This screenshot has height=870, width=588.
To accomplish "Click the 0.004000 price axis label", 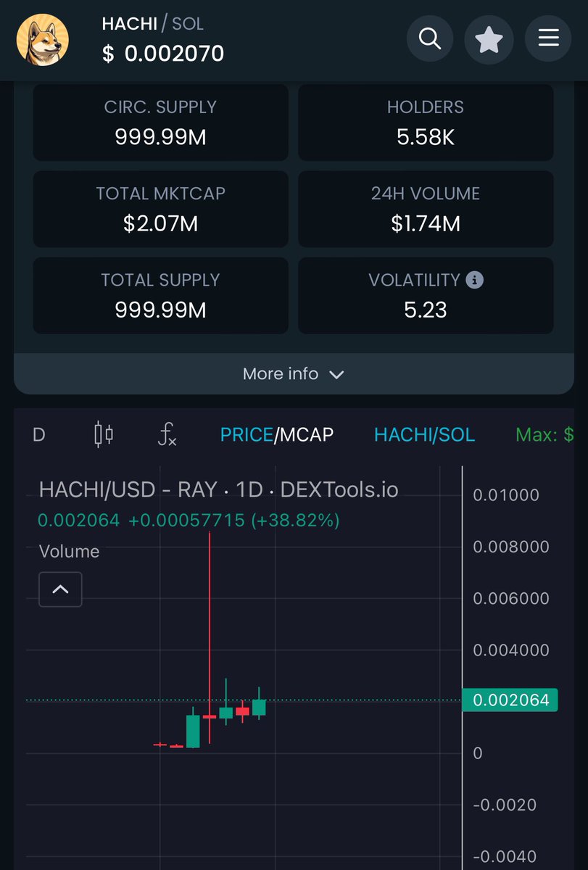I will (x=511, y=650).
